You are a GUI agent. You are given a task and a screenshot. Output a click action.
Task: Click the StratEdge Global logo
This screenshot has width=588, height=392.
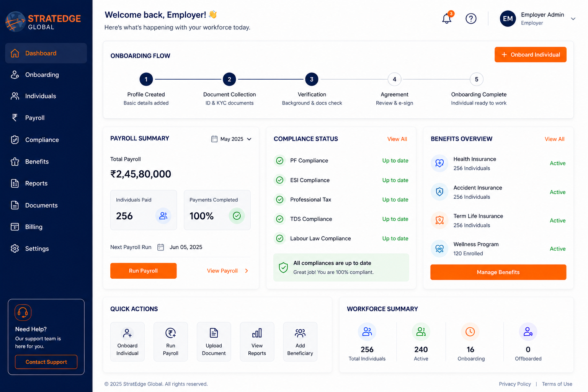point(43,22)
